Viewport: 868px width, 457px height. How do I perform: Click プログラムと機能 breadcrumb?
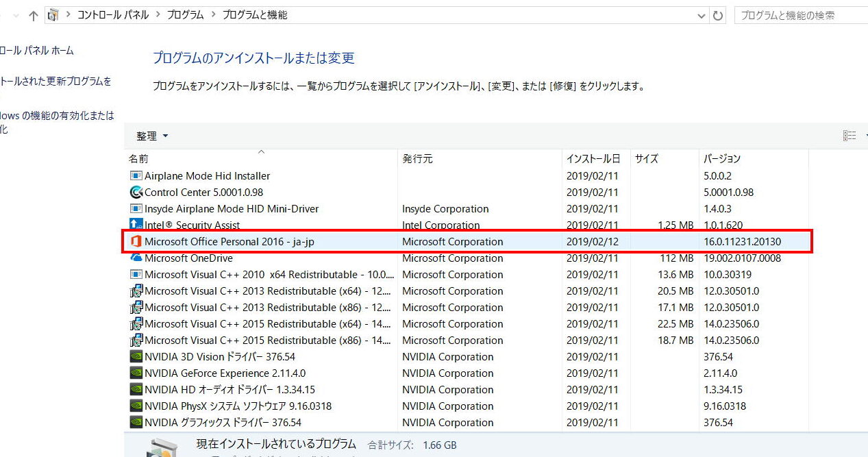coord(255,15)
